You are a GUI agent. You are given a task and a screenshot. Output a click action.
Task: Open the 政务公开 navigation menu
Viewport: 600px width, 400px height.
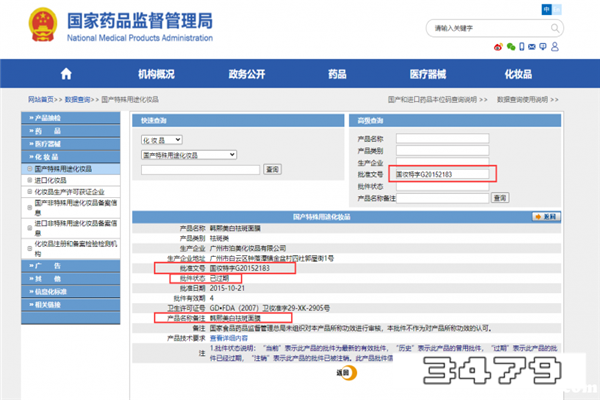tap(247, 74)
